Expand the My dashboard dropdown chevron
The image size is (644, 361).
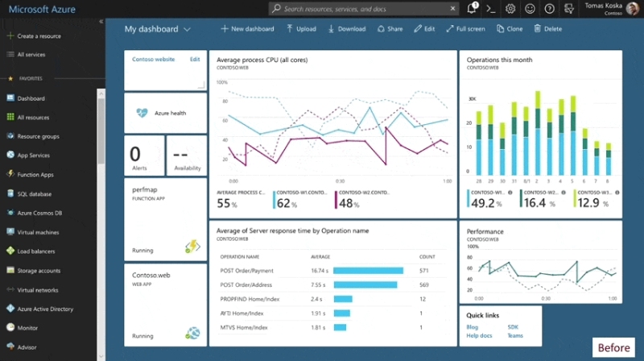(x=187, y=29)
